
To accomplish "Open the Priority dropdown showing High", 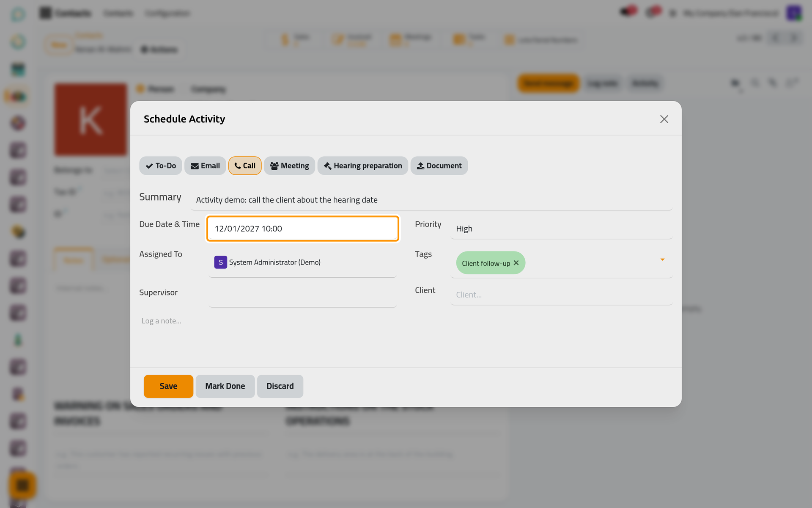I will click(x=561, y=229).
